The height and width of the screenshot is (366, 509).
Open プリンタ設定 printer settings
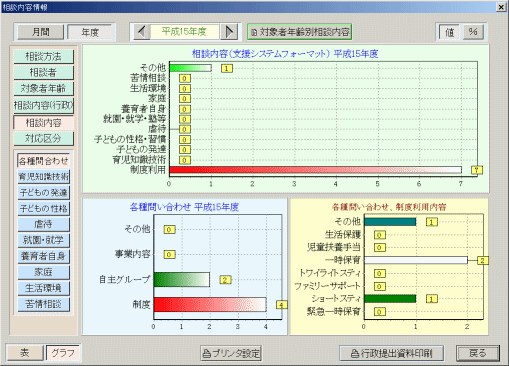tap(231, 353)
